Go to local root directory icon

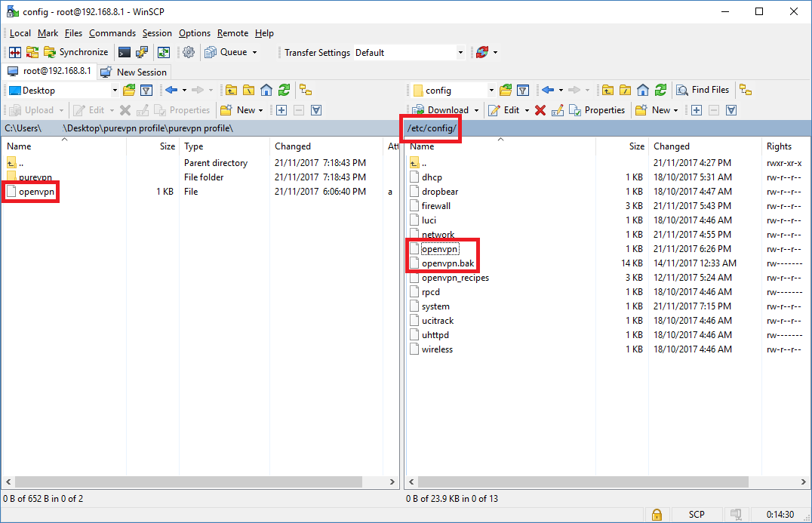coord(248,91)
